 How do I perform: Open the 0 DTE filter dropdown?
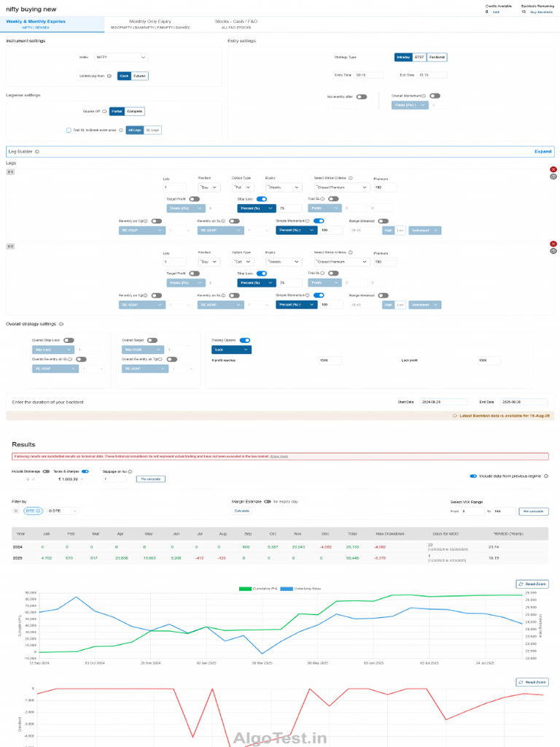tap(63, 511)
